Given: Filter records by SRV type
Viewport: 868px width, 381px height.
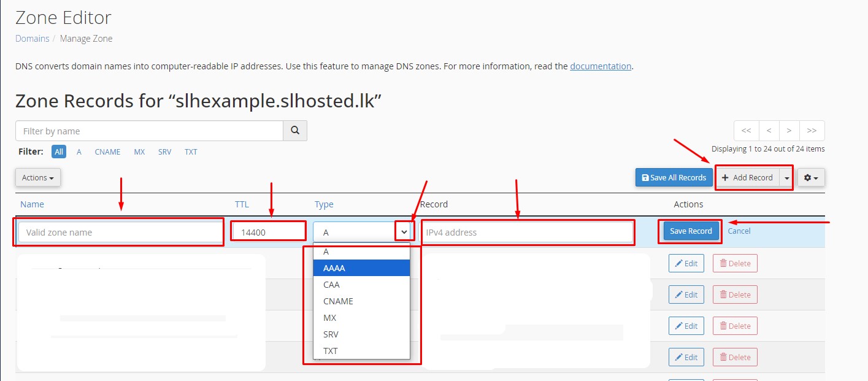Looking at the screenshot, I should pyautogui.click(x=164, y=152).
